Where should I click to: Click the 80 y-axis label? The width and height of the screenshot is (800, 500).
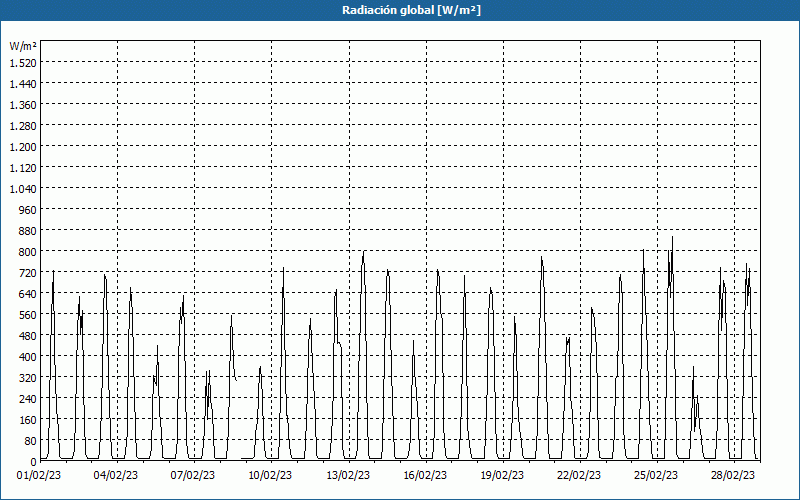31,441
